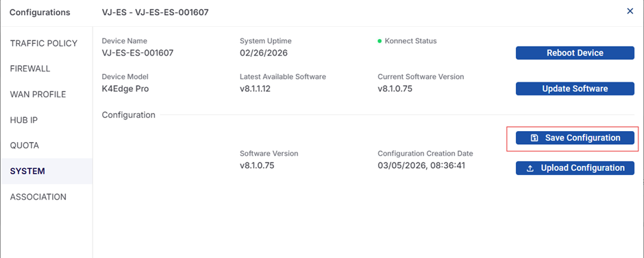644x258 pixels.
Task: Click the Configurations heading
Action: [x=40, y=12]
